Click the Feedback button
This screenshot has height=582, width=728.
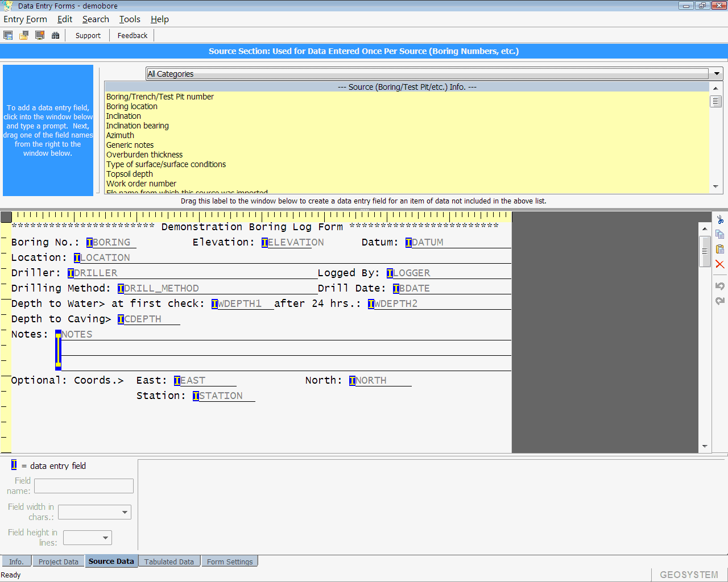[133, 35]
